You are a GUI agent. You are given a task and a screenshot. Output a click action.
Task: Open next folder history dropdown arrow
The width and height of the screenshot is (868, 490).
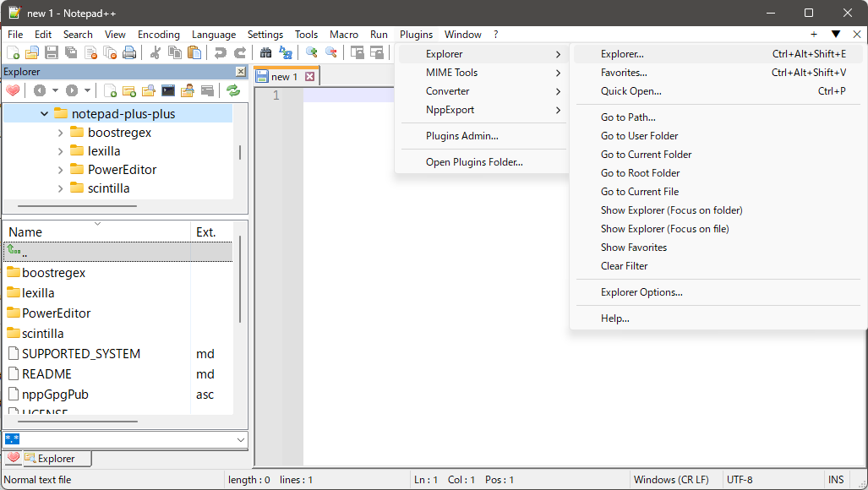coord(87,90)
